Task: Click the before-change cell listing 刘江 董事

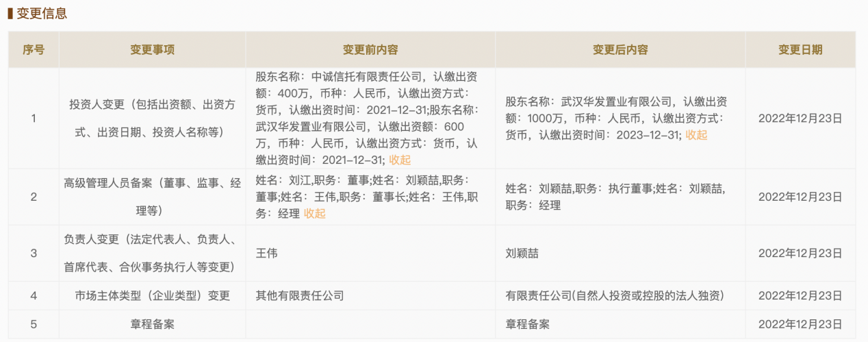Action: (370, 197)
